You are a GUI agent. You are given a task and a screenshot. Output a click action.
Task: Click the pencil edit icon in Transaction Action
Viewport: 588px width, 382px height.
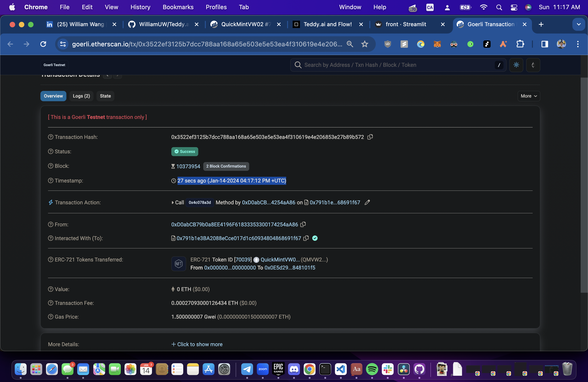(x=367, y=202)
